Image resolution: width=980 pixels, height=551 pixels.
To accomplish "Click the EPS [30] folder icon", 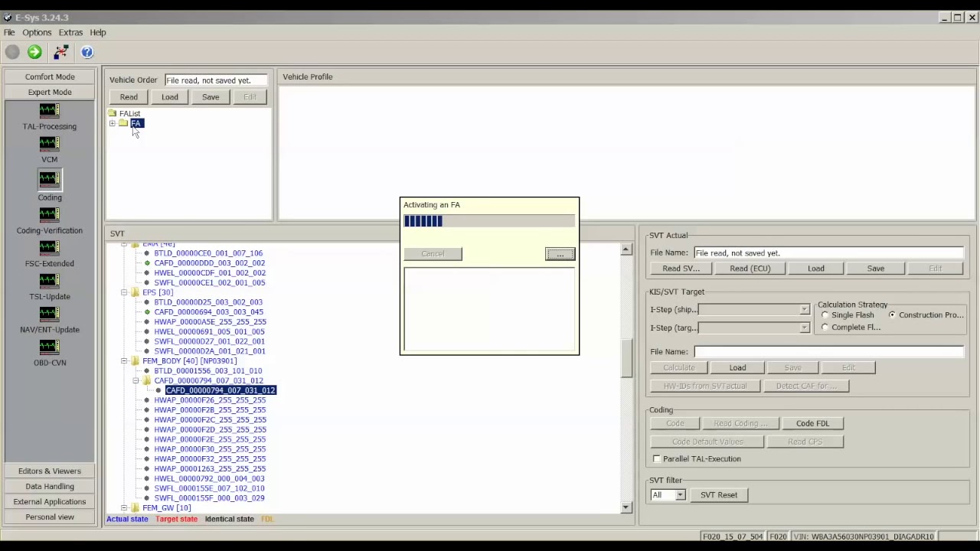I will click(x=135, y=292).
